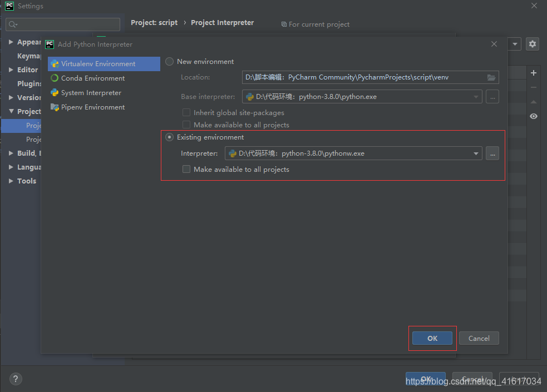Expand the Appearance settings category
547x392 pixels.
pos(11,42)
